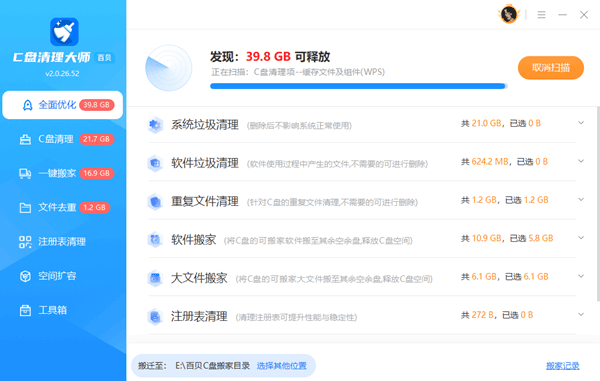Click the 重复文件清理 hexagon icon
The height and width of the screenshot is (381, 600).
(x=155, y=202)
